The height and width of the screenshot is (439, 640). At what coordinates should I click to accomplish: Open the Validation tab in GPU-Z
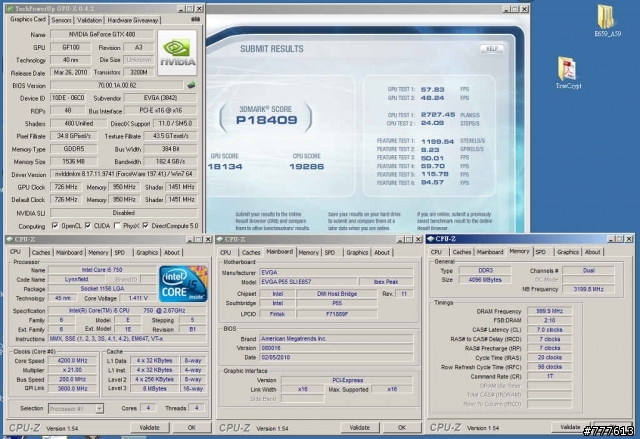pos(89,20)
